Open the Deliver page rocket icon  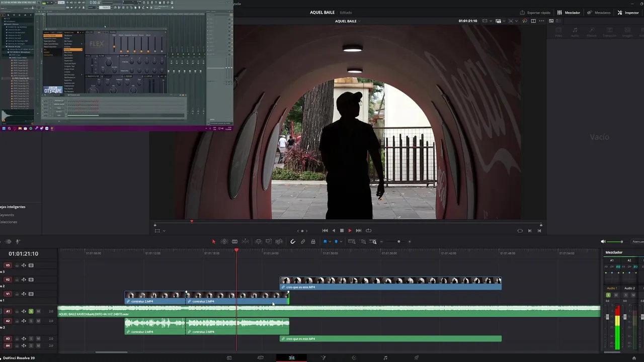[417, 358]
